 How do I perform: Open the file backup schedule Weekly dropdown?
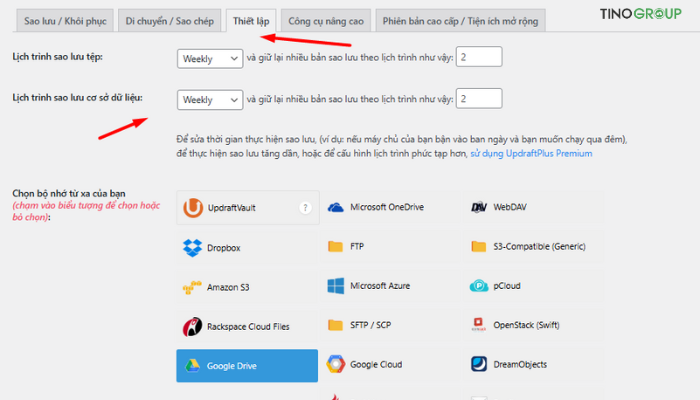click(210, 58)
